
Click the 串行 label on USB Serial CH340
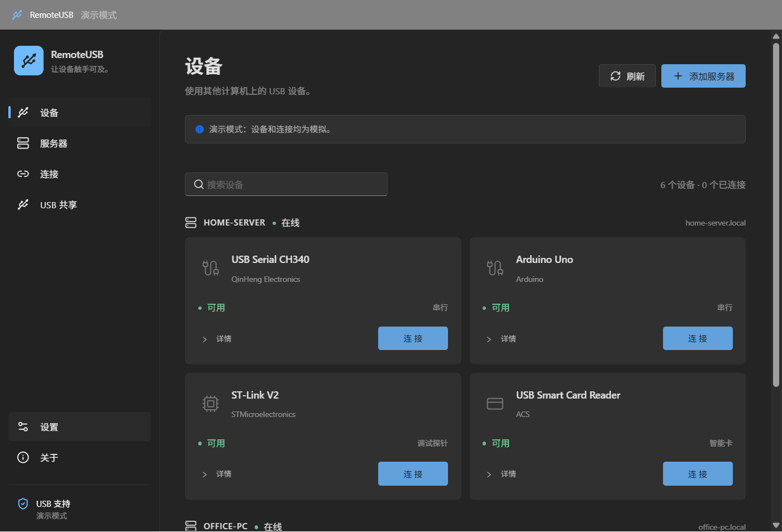point(440,308)
